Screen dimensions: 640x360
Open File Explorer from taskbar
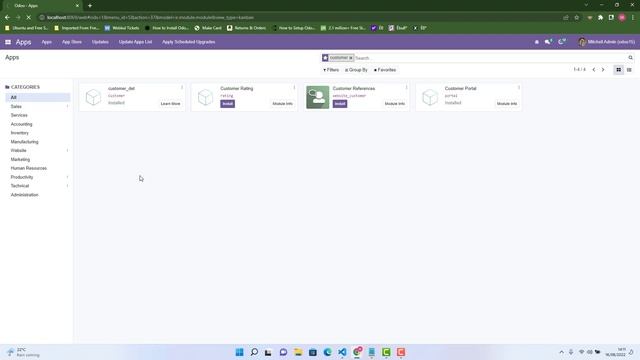click(298, 352)
